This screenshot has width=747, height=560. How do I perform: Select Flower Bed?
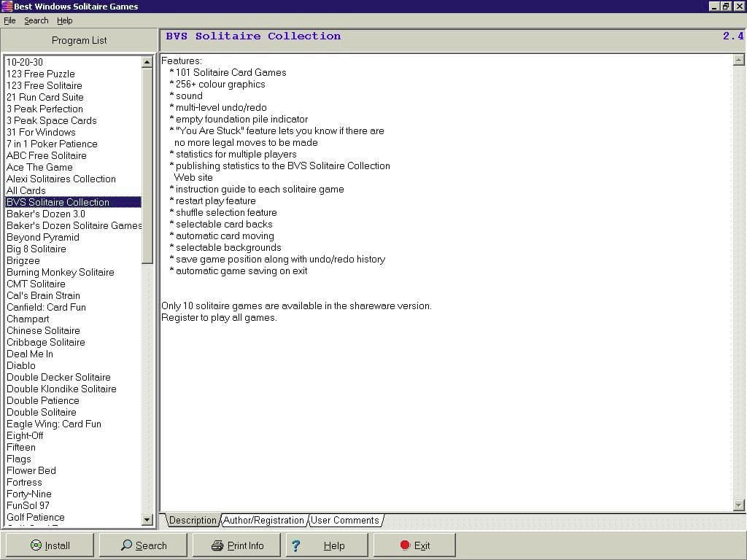(x=73, y=470)
